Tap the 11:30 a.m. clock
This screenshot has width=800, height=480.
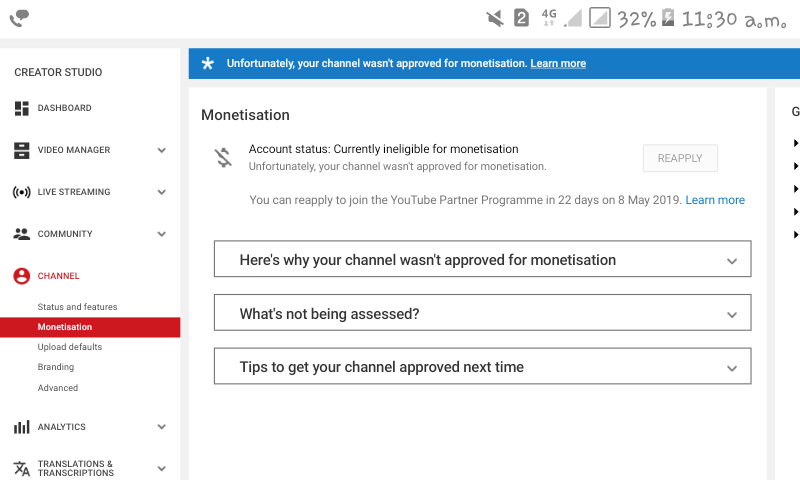(734, 19)
